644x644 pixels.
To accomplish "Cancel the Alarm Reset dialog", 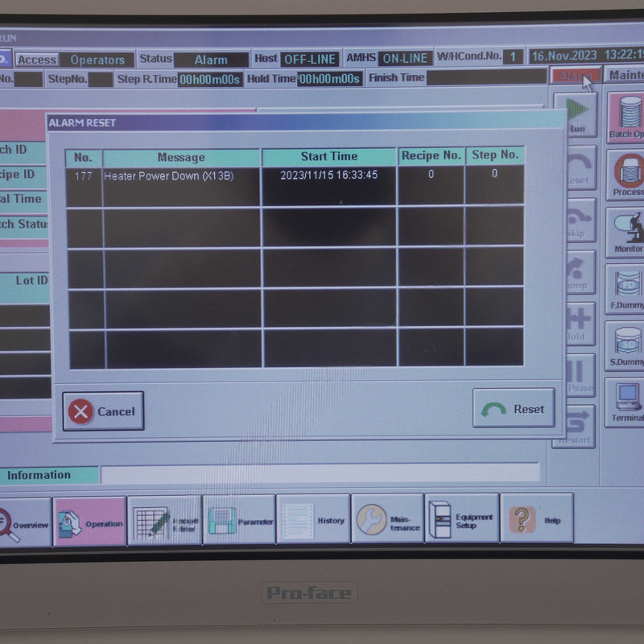I will pos(103,411).
